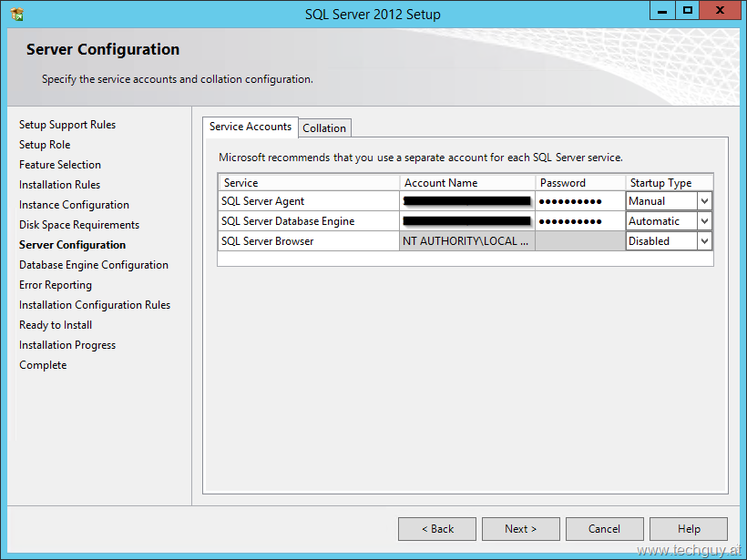Click the Setup Role step

click(45, 145)
